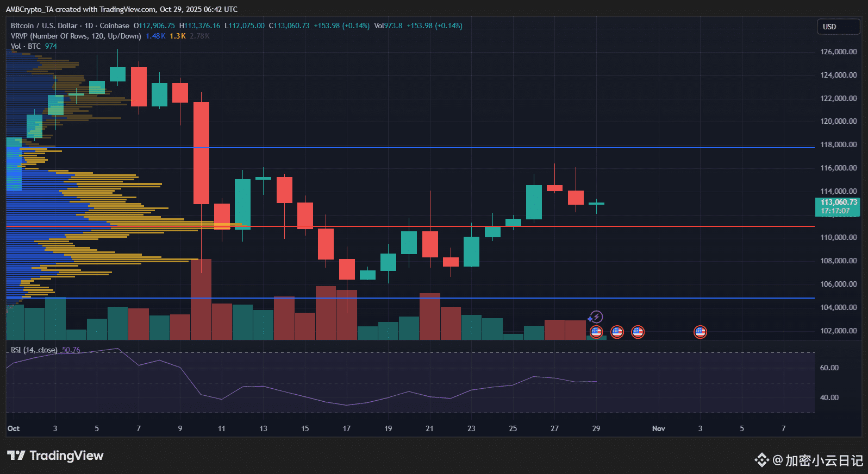The width and height of the screenshot is (868, 474).
Task: Click the RSI (14, close) legend label
Action: click(x=34, y=350)
